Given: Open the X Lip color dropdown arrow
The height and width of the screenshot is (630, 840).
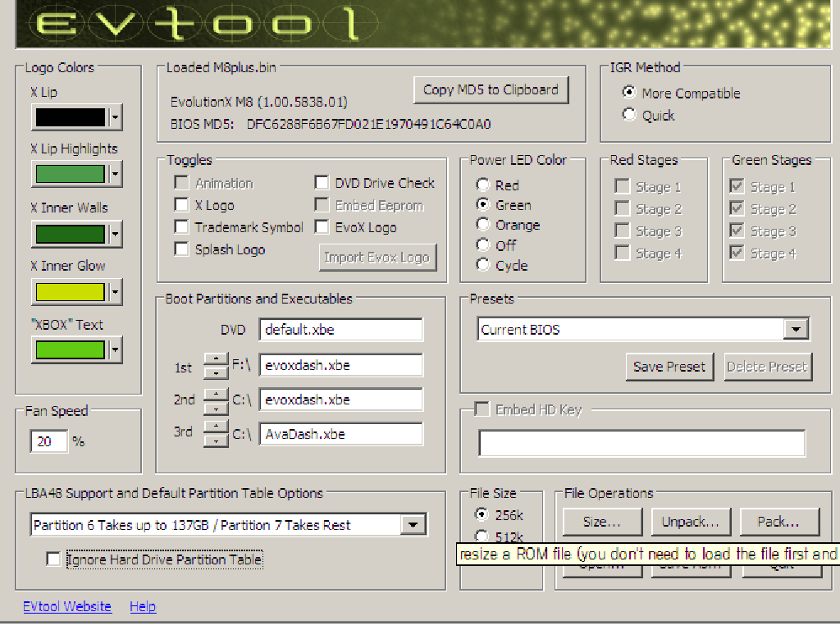Looking at the screenshot, I should point(115,117).
